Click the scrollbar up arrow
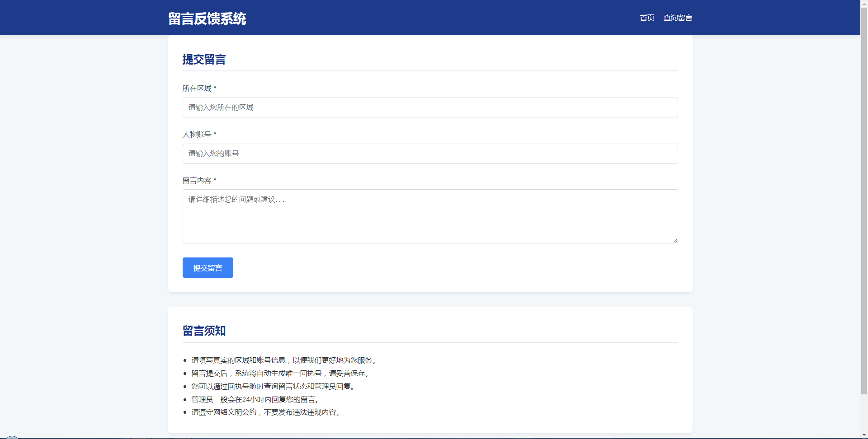This screenshot has width=868, height=439. [x=864, y=3]
